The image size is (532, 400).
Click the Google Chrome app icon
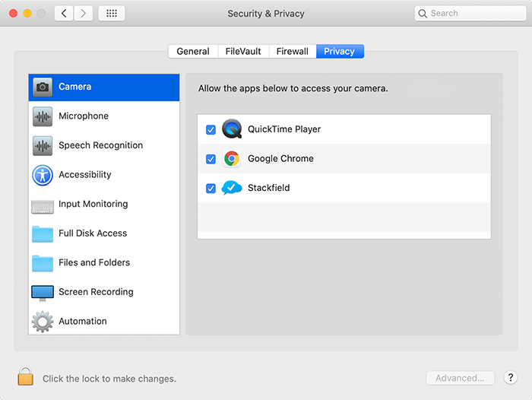pyautogui.click(x=232, y=159)
